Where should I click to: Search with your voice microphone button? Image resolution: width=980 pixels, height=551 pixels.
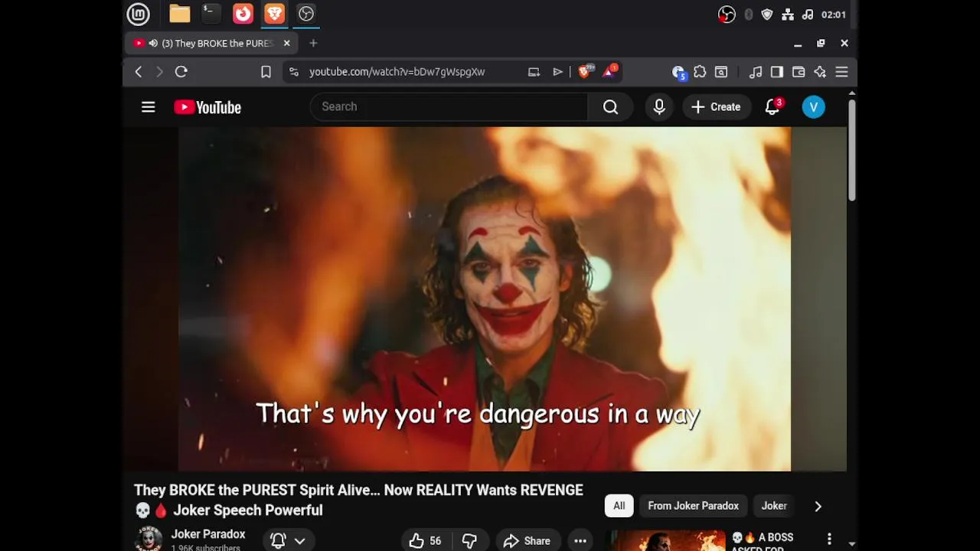[x=659, y=107]
